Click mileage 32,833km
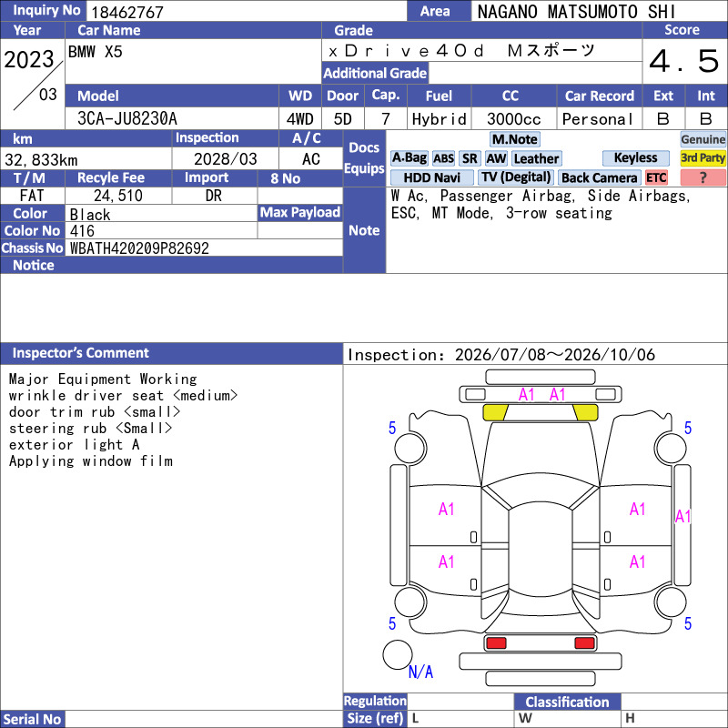The image size is (728, 728). tap(41, 160)
